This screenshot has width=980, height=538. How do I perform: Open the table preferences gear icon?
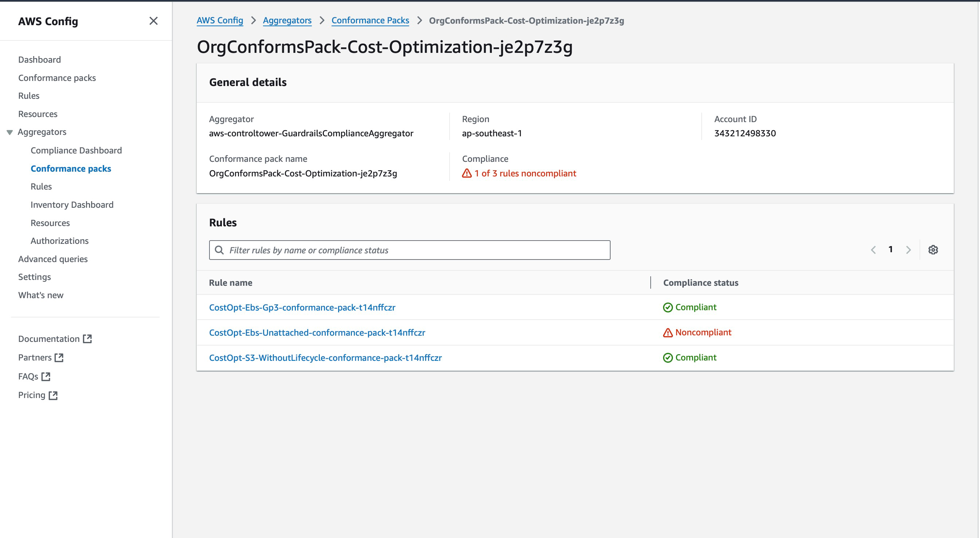coord(933,249)
